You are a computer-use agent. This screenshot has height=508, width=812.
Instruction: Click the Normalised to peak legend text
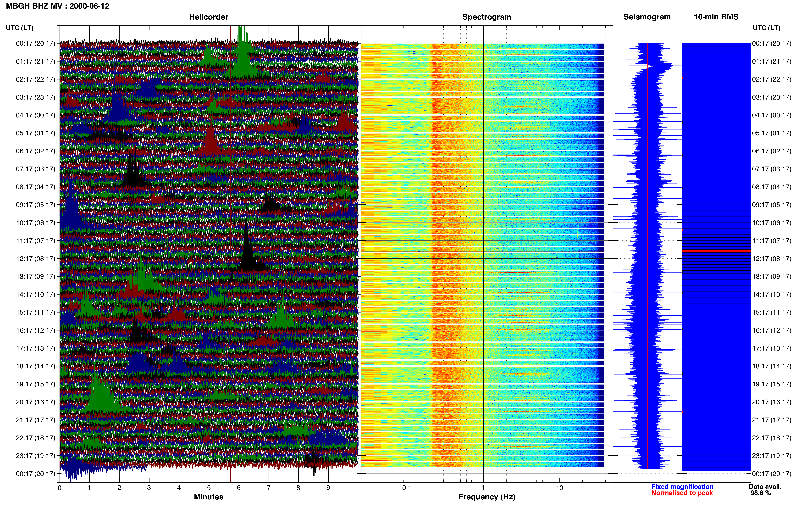tap(682, 493)
